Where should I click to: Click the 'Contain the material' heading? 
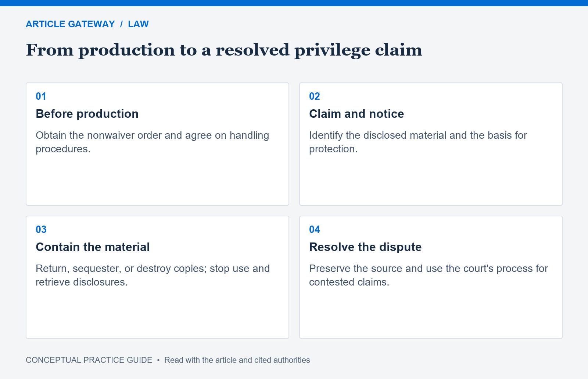pyautogui.click(x=93, y=247)
